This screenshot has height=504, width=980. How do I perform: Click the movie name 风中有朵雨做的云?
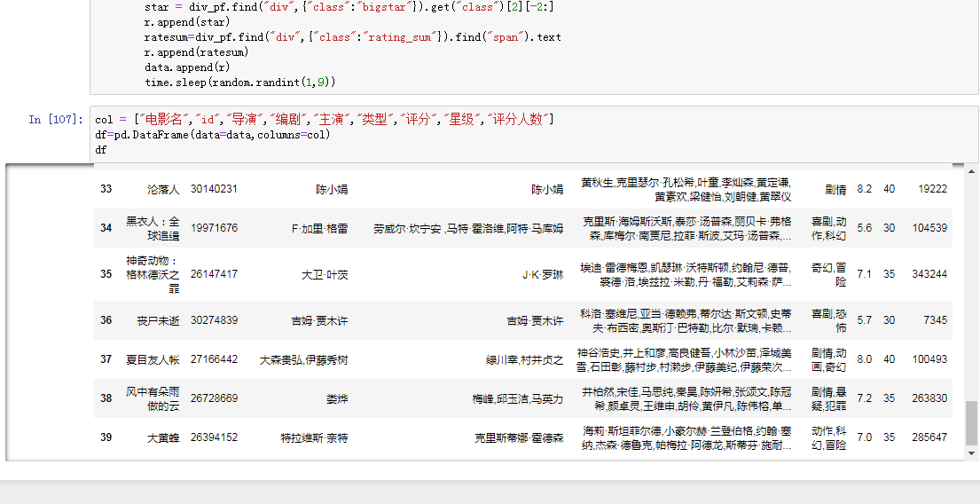click(x=153, y=398)
